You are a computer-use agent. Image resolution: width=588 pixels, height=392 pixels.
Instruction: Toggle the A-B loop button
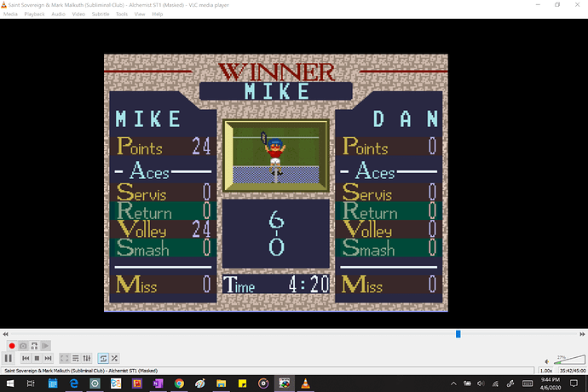tap(34, 346)
